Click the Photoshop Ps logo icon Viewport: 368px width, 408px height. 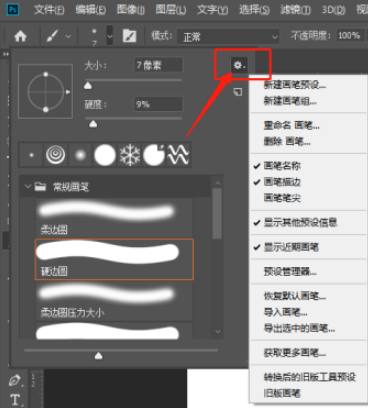tap(13, 9)
